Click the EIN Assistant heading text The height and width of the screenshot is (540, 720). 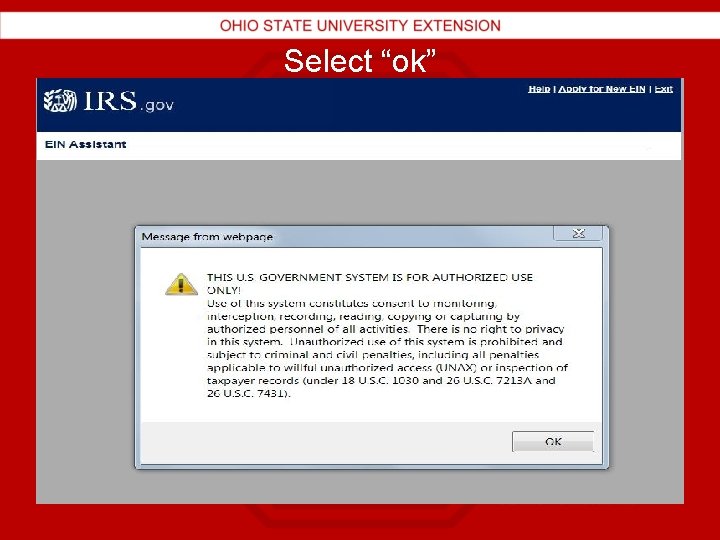[x=85, y=144]
